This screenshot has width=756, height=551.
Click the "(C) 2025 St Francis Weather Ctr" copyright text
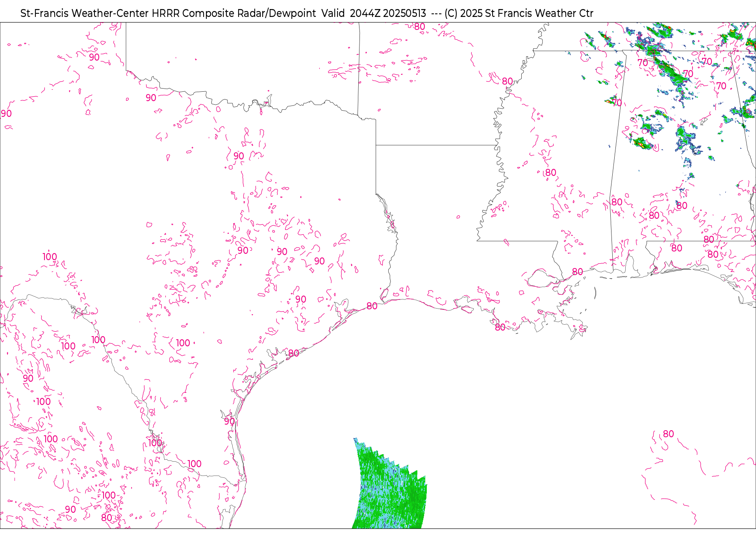point(519,13)
